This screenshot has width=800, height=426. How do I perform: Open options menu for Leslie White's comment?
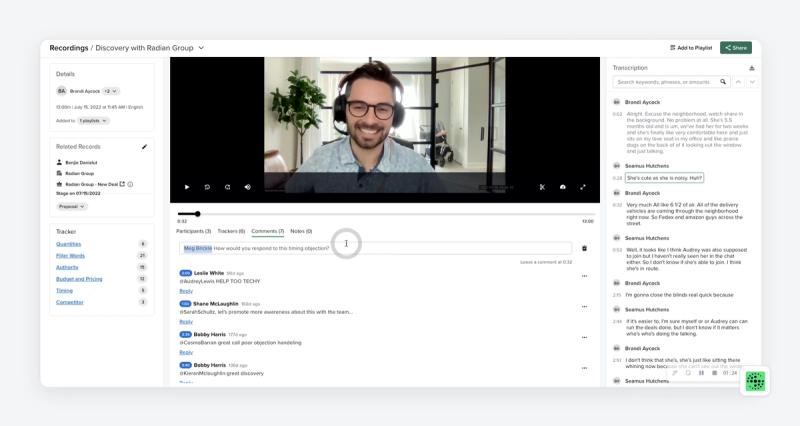click(x=584, y=276)
